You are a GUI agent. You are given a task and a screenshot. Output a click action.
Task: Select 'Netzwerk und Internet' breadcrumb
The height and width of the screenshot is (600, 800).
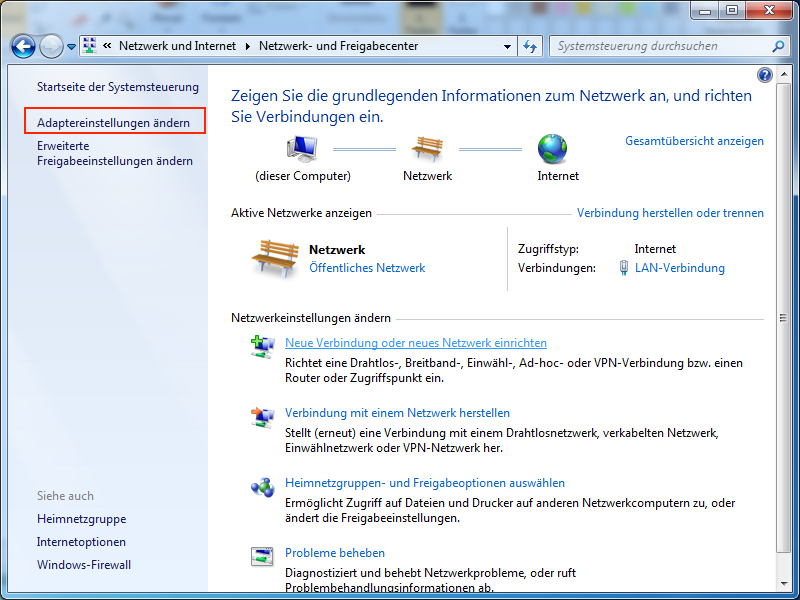(178, 46)
